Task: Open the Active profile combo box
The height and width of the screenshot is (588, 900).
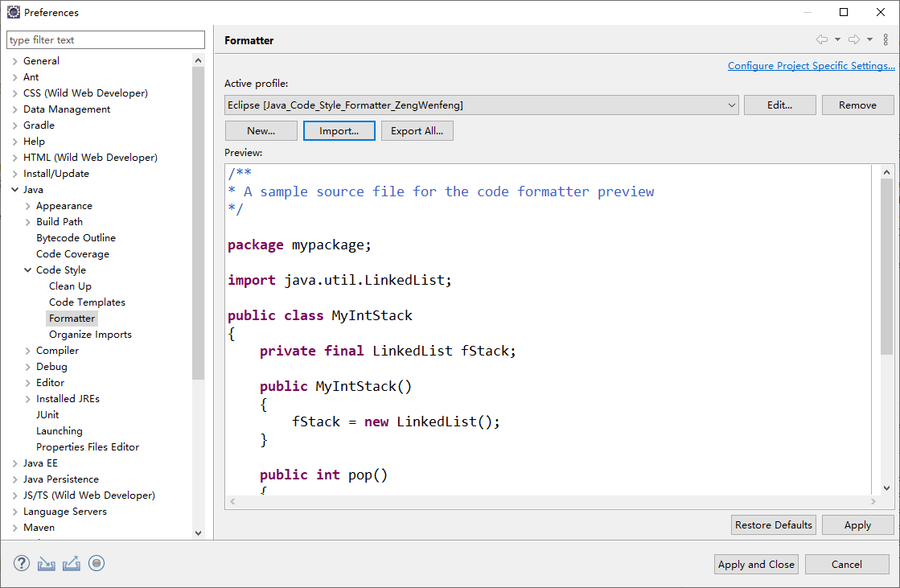Action: 482,105
